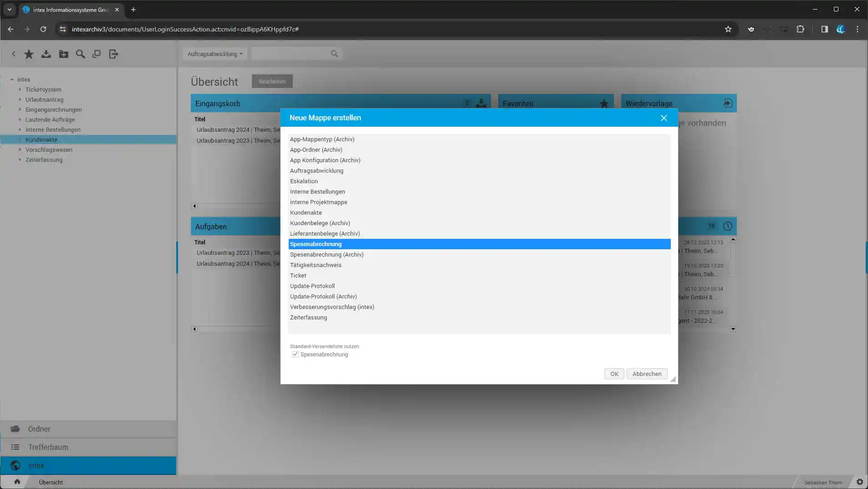Expand the Ticketsystem tree node

pyautogui.click(x=20, y=90)
